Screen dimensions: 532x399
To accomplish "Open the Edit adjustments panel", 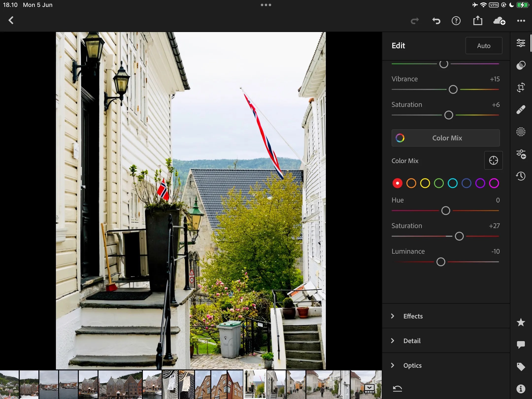I will point(521,43).
